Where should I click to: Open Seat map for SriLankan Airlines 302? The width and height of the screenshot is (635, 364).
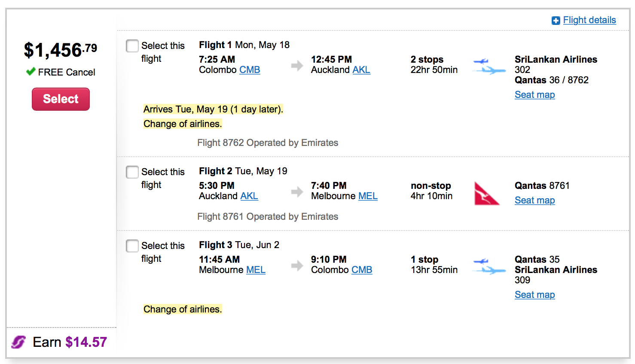point(534,95)
